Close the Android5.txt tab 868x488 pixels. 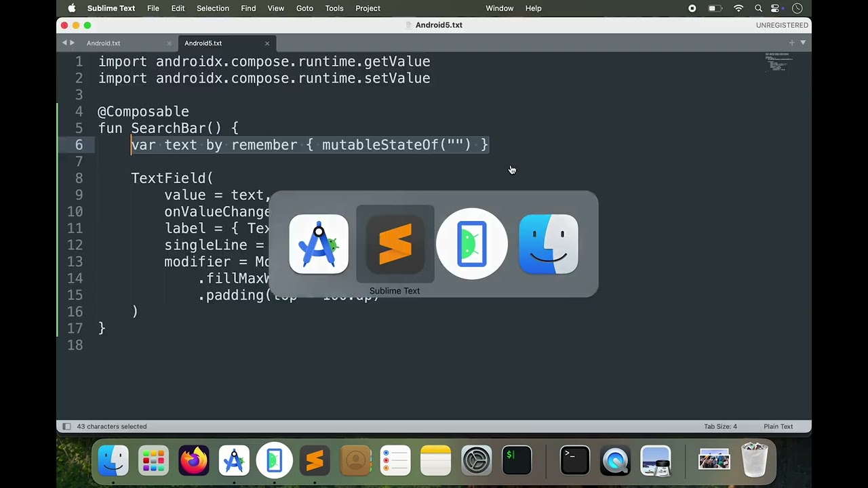click(x=267, y=43)
